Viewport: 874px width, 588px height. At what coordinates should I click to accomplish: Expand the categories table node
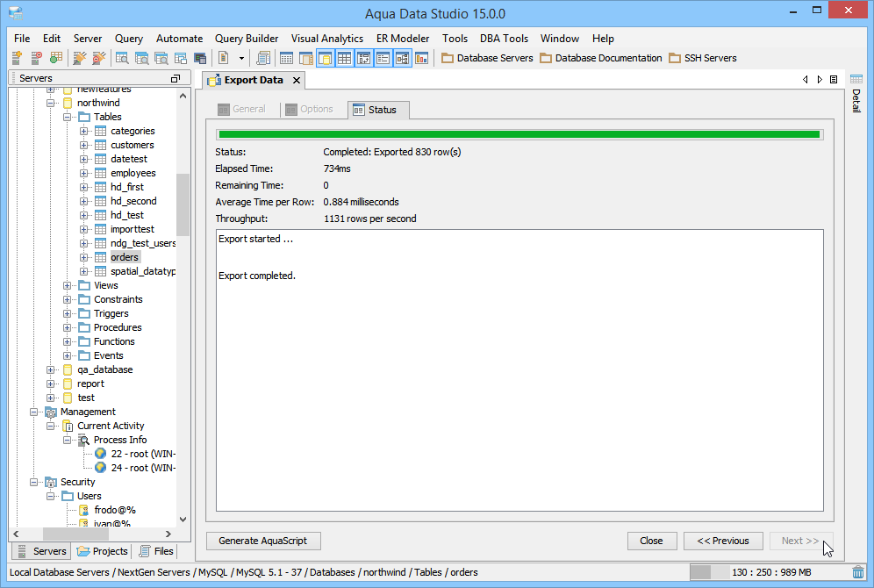83,131
